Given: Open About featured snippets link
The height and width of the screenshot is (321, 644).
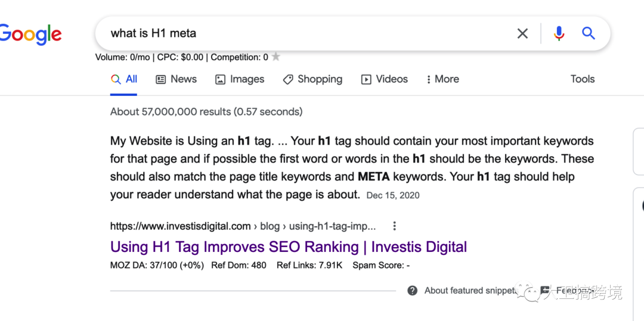Looking at the screenshot, I should point(469,291).
